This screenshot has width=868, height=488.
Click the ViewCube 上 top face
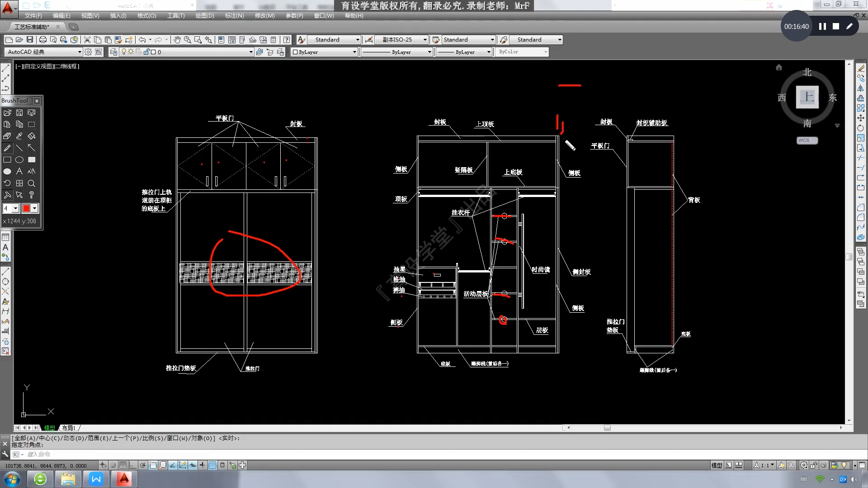tap(807, 97)
